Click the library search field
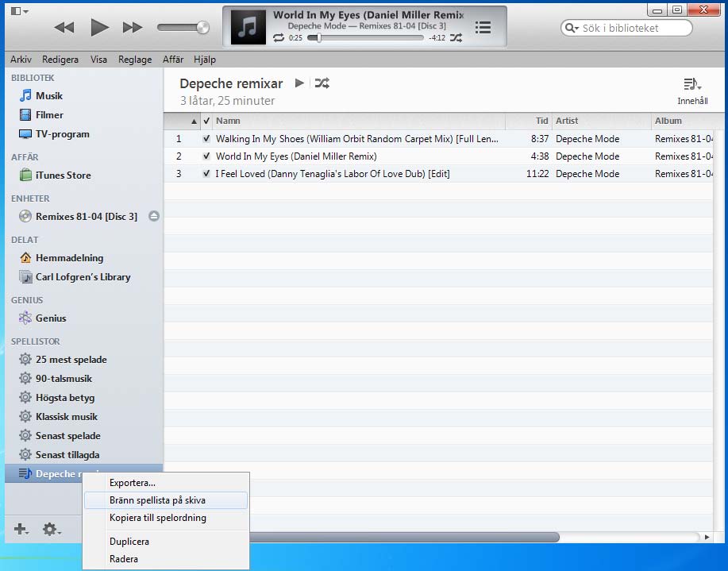This screenshot has width=728, height=571. pyautogui.click(x=626, y=28)
